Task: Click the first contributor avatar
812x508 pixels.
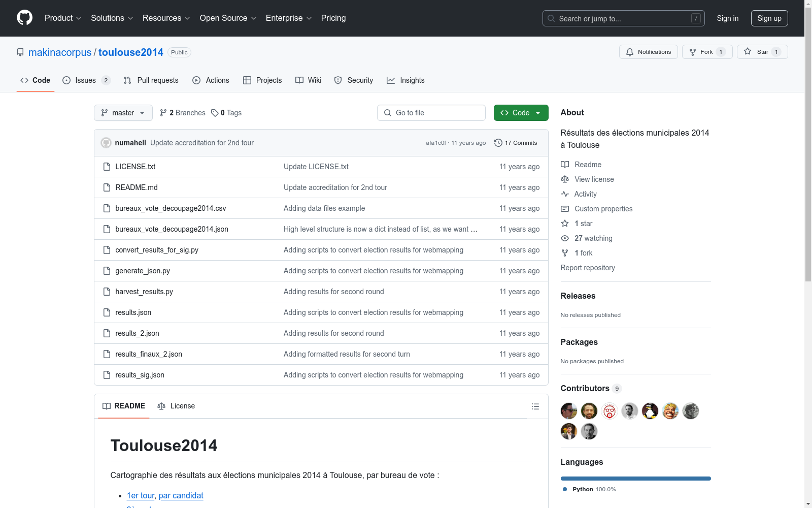Action: pyautogui.click(x=569, y=411)
